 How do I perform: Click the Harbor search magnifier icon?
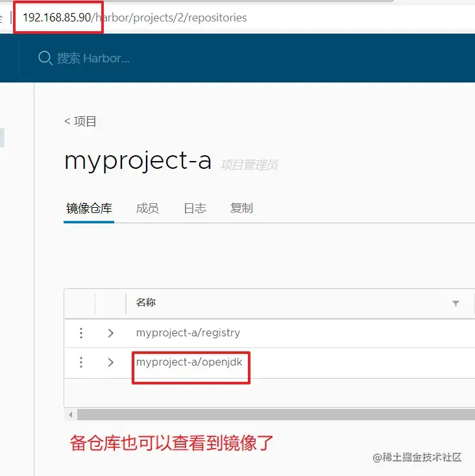point(45,58)
